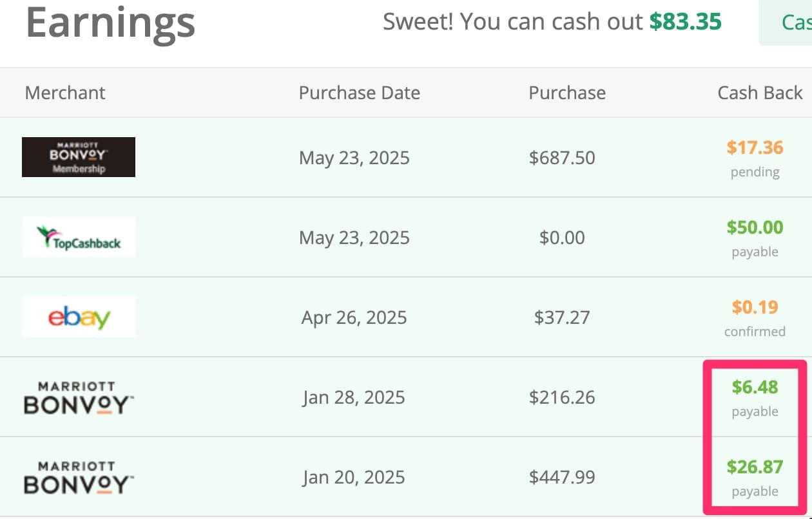Select the May 23, 2025 date in Marriott row
Viewport: 812px width, 519px height.
point(354,158)
